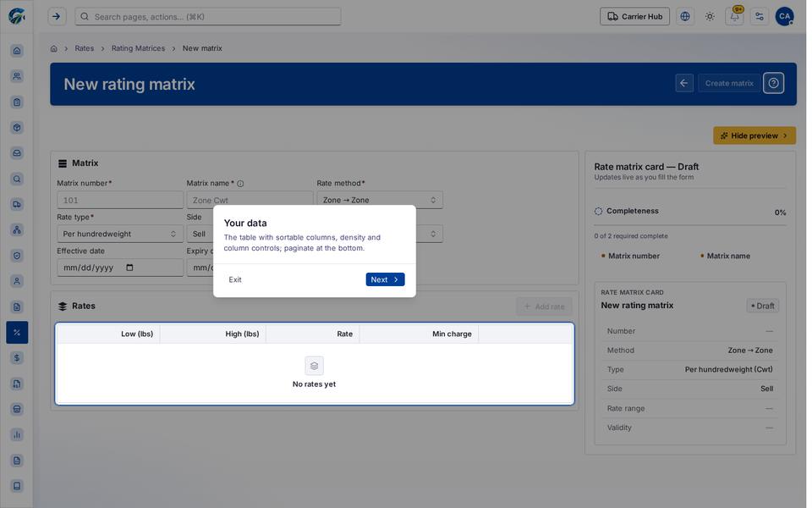The height and width of the screenshot is (508, 812).
Task: Open the Rate type dropdown
Action: (119, 234)
